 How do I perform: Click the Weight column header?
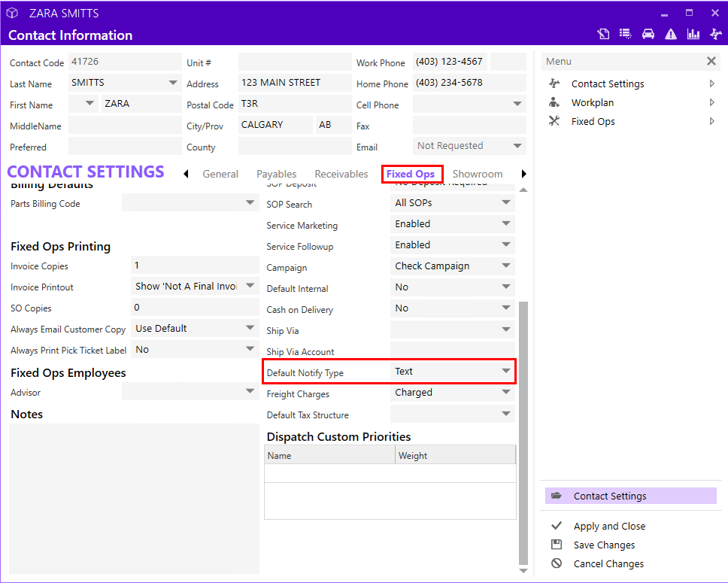[x=455, y=455]
